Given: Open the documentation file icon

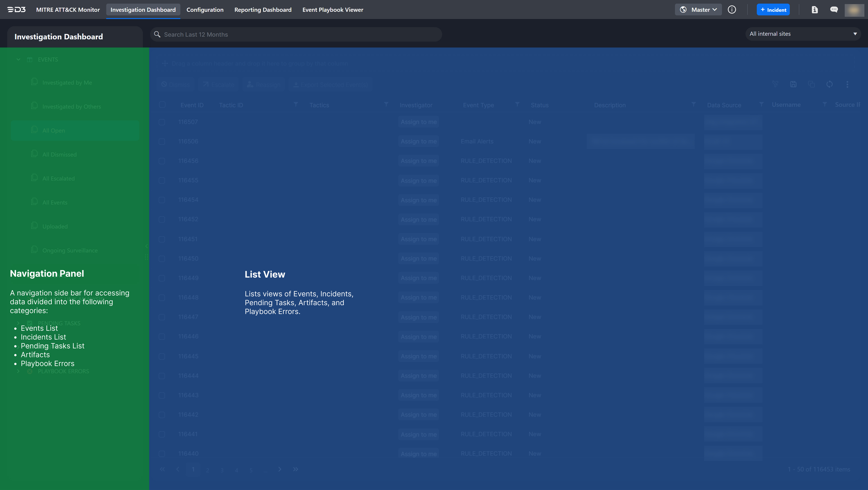Looking at the screenshot, I should 814,10.
